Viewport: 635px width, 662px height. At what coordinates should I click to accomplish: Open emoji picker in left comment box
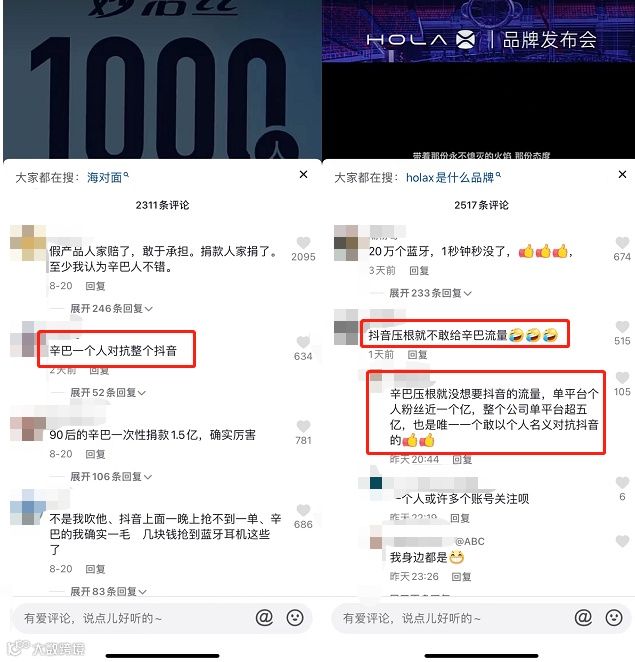295,618
